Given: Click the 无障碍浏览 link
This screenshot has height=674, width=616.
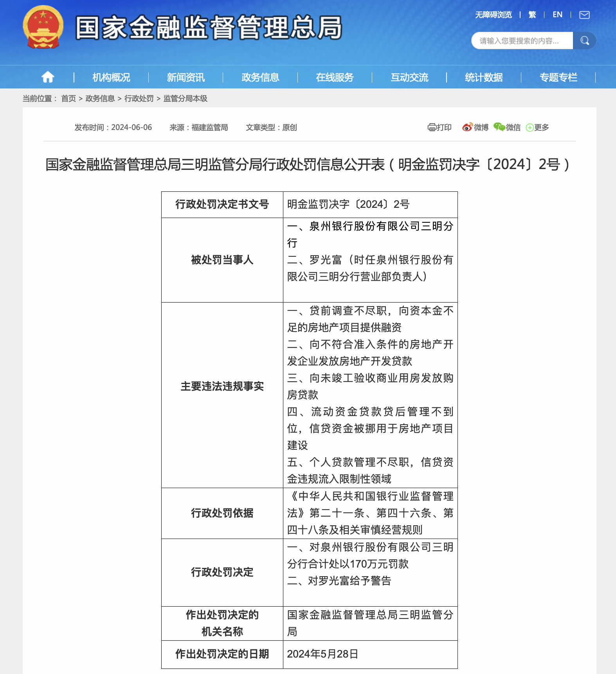Looking at the screenshot, I should tap(493, 15).
